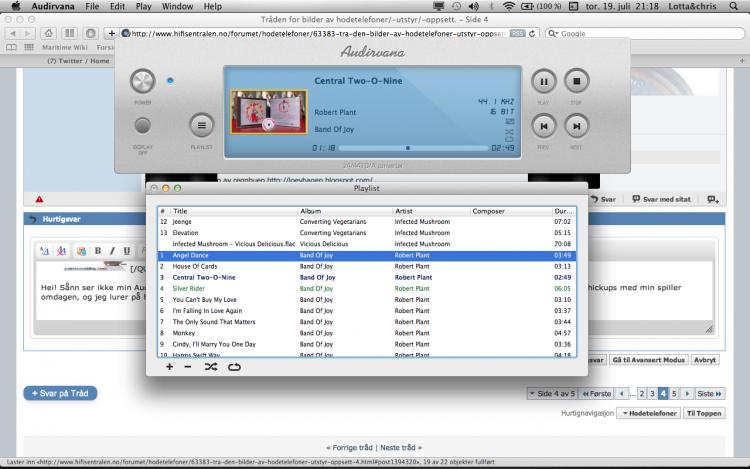Open the Apple menu
The width and height of the screenshot is (750, 469).
point(16,6)
